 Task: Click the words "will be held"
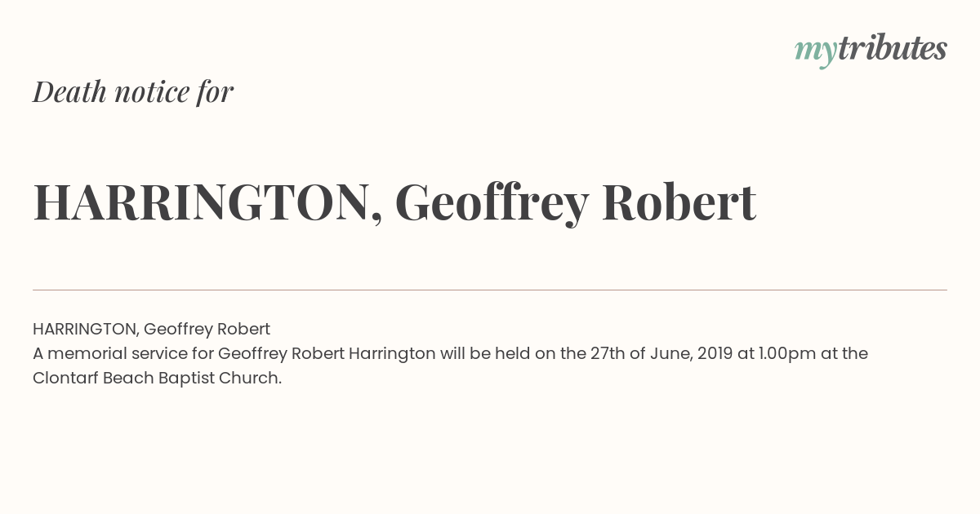pos(483,354)
